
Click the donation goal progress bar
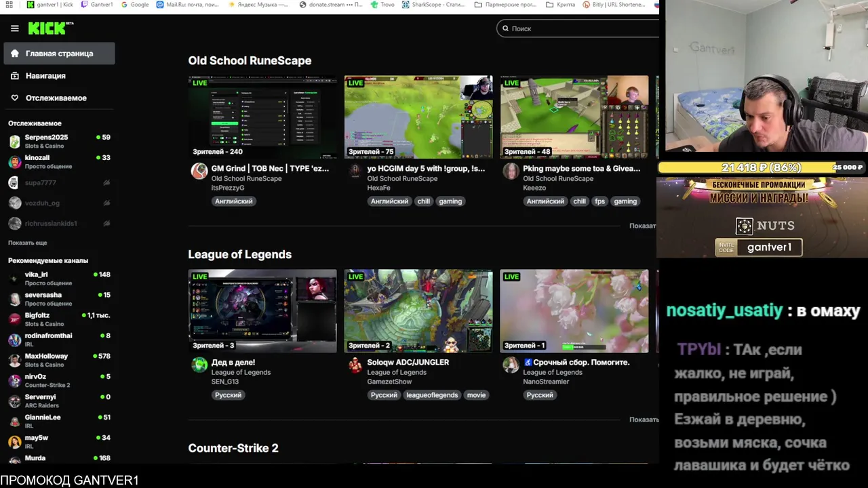[x=762, y=167]
